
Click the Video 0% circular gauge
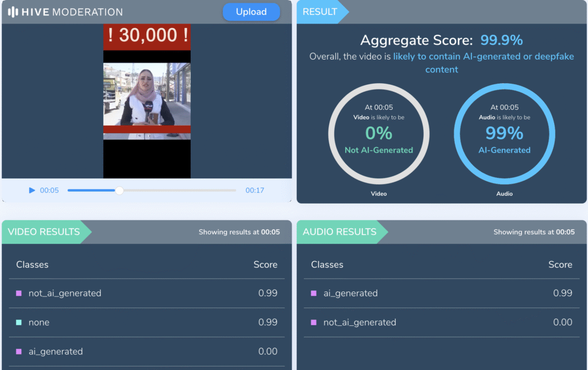click(x=378, y=134)
